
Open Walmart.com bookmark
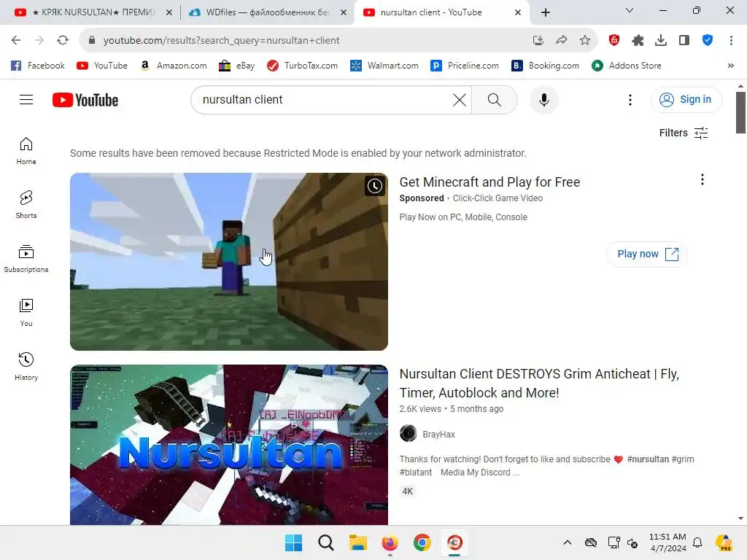[384, 66]
